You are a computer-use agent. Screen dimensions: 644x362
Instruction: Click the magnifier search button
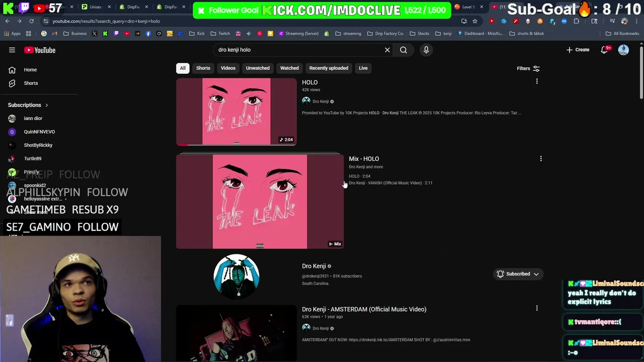[404, 50]
